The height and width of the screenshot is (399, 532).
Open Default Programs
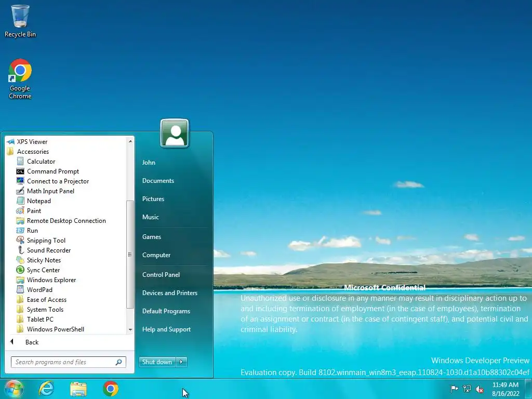(x=166, y=311)
